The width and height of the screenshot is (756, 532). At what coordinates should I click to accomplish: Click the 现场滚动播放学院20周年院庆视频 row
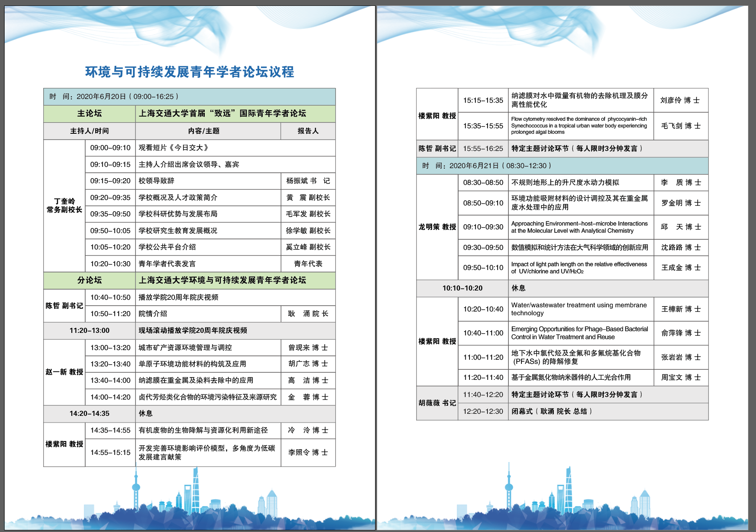[x=193, y=330]
